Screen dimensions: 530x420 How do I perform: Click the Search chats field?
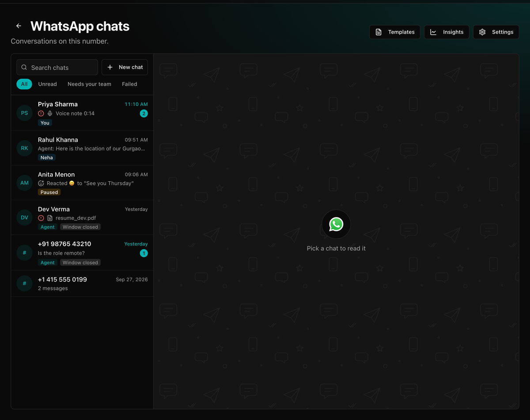57,67
